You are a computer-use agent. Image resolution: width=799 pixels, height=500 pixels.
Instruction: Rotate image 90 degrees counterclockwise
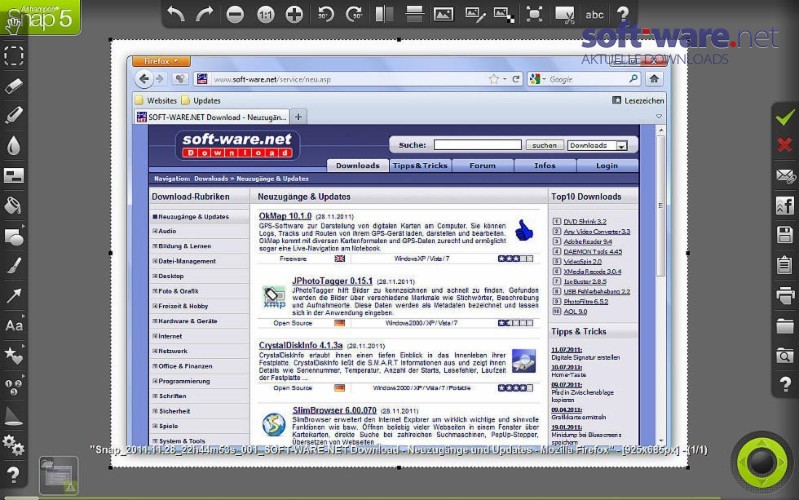(x=325, y=14)
